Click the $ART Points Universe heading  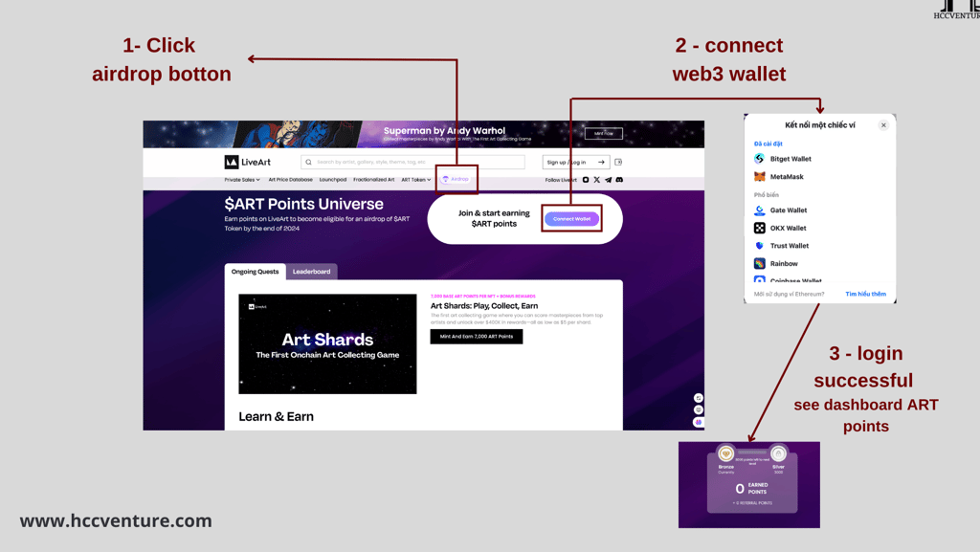coord(303,204)
